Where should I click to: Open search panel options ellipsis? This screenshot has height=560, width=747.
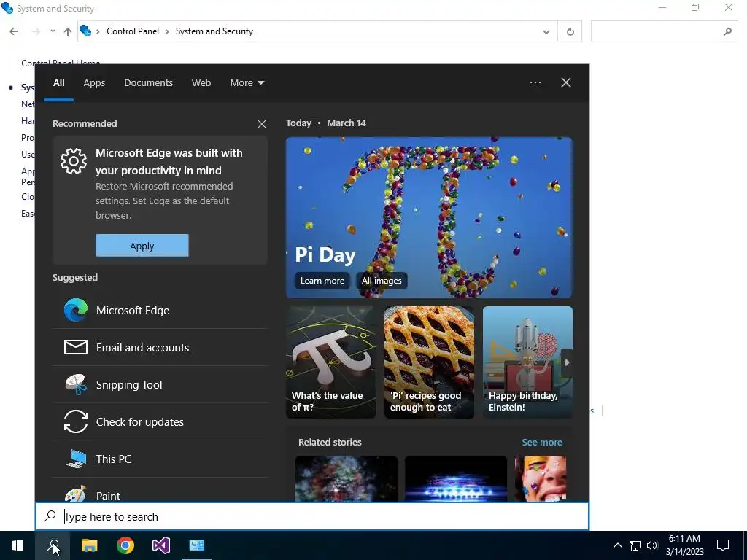point(535,82)
